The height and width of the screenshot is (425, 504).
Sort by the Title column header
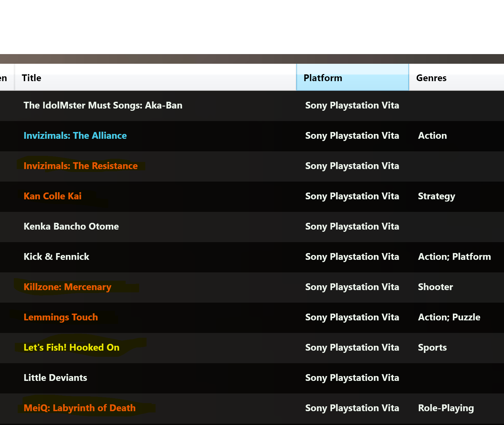click(156, 78)
